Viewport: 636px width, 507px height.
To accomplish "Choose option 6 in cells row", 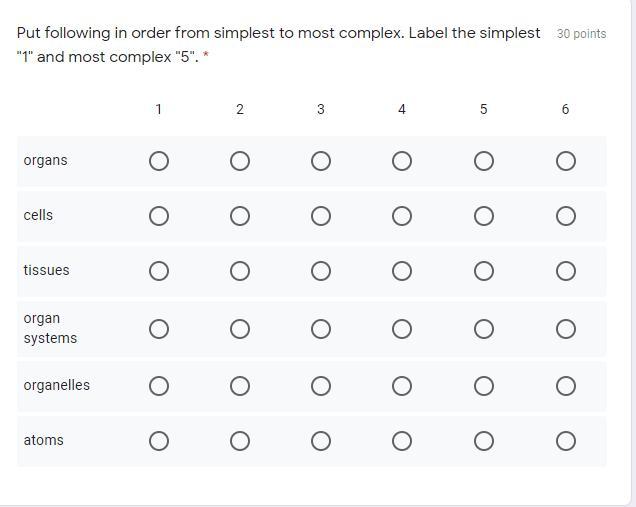I will tap(566, 216).
